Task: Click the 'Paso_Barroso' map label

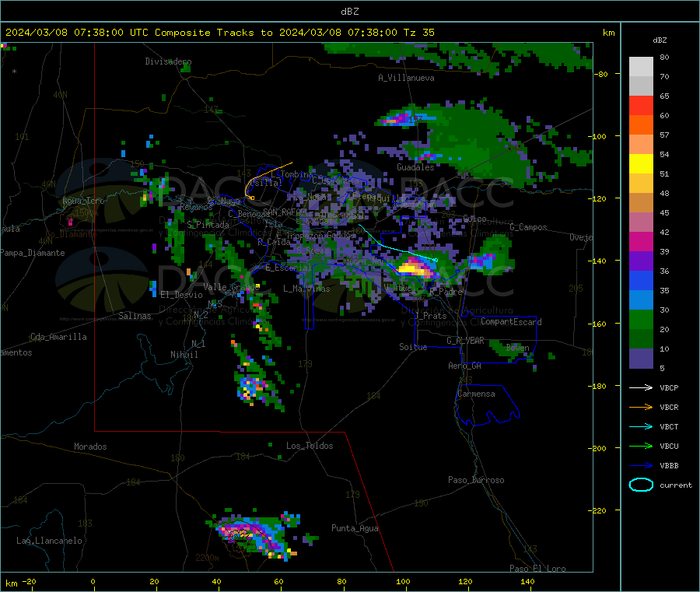Action: tap(476, 480)
